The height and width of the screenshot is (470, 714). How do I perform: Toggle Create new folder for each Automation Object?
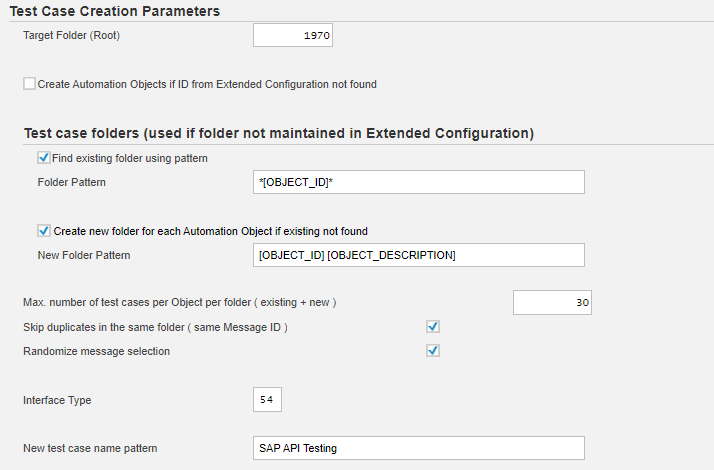(44, 231)
